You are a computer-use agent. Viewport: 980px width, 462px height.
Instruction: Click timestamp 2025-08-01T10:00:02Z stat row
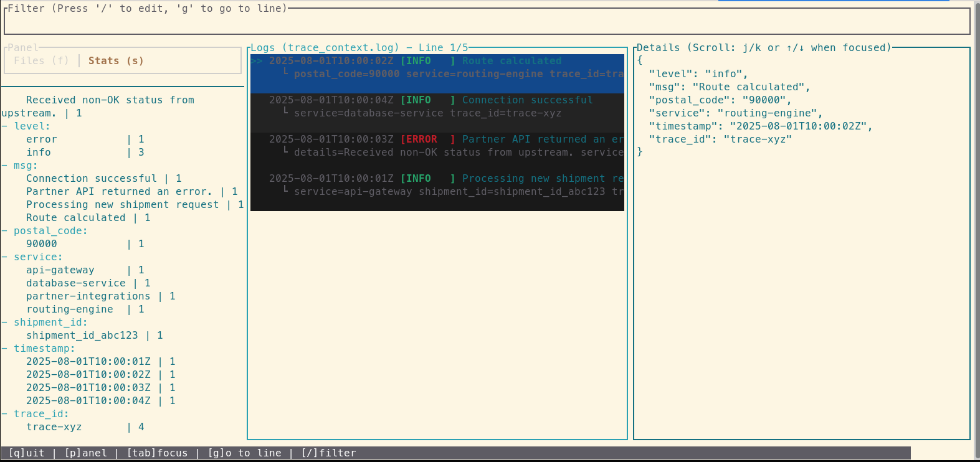[101, 374]
